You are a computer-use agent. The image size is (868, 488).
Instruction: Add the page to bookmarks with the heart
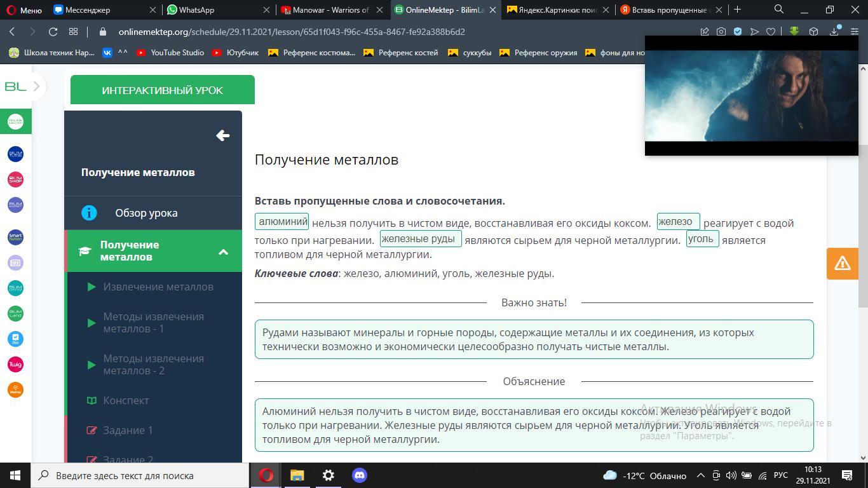pyautogui.click(x=771, y=32)
